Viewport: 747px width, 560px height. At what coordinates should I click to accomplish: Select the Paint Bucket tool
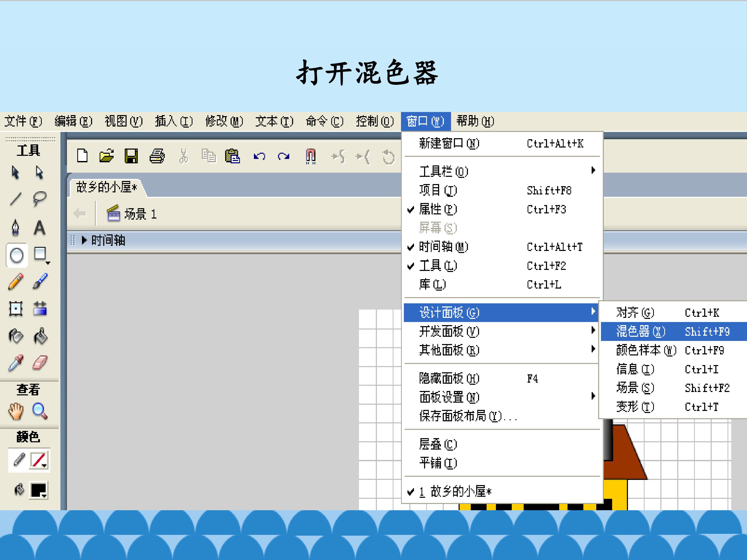tap(40, 336)
